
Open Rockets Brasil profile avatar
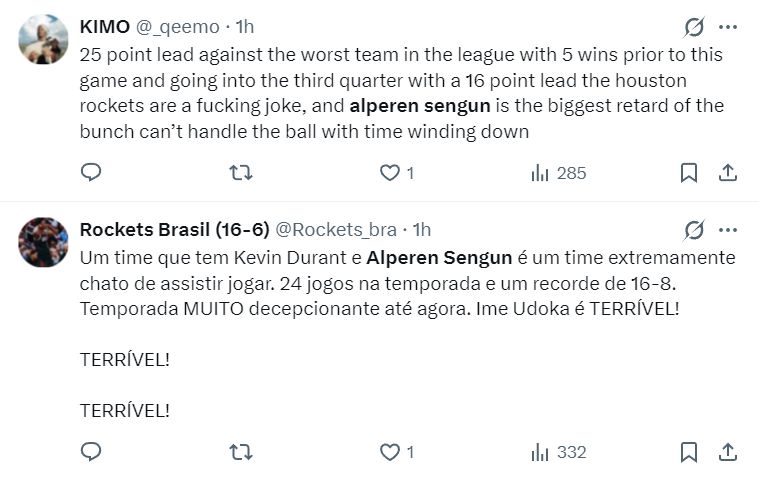pyautogui.click(x=44, y=242)
